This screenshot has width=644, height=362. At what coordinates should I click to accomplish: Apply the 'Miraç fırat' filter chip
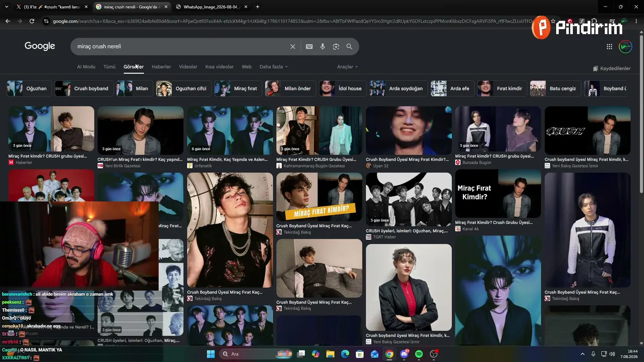[x=238, y=88]
